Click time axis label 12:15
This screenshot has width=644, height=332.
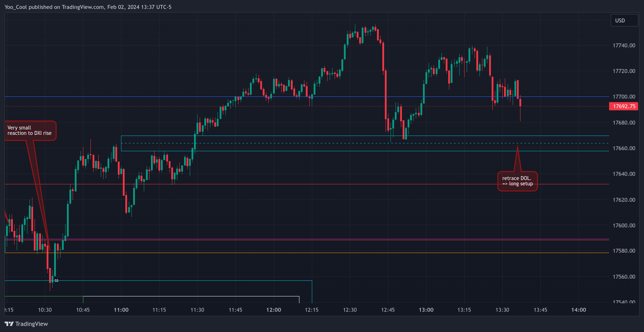coord(311,310)
